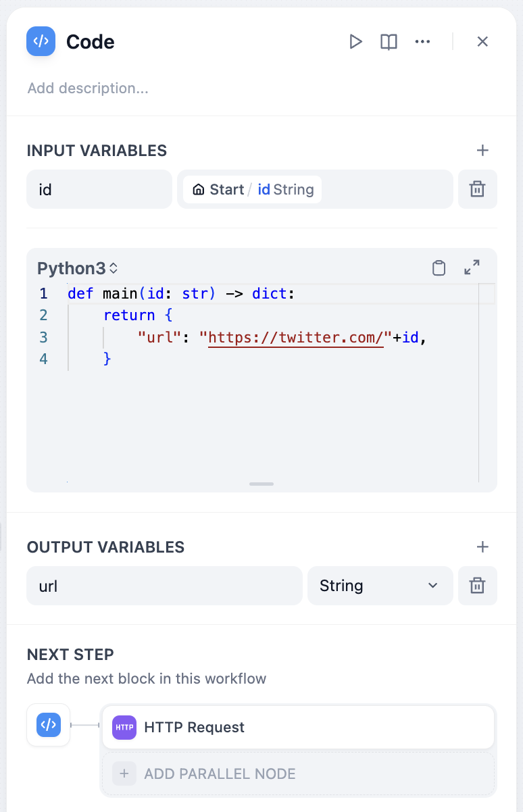Edit the id variable name field
523x812 pixels.
coord(99,190)
